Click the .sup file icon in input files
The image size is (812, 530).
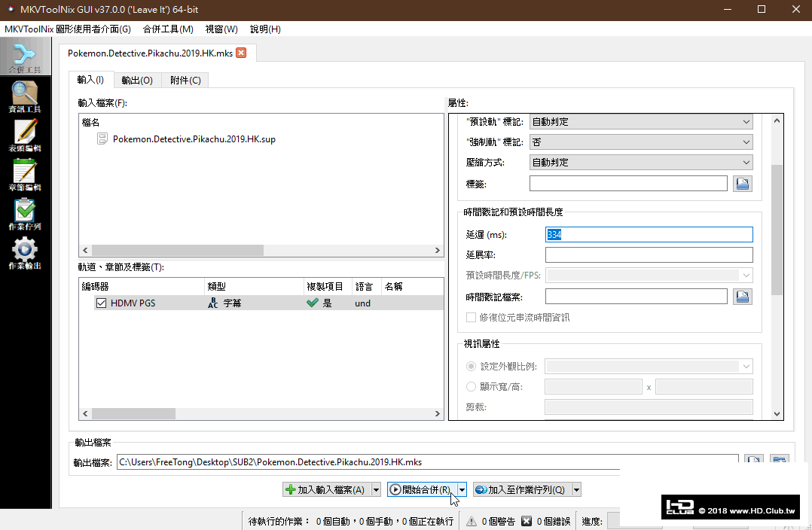[102, 139]
